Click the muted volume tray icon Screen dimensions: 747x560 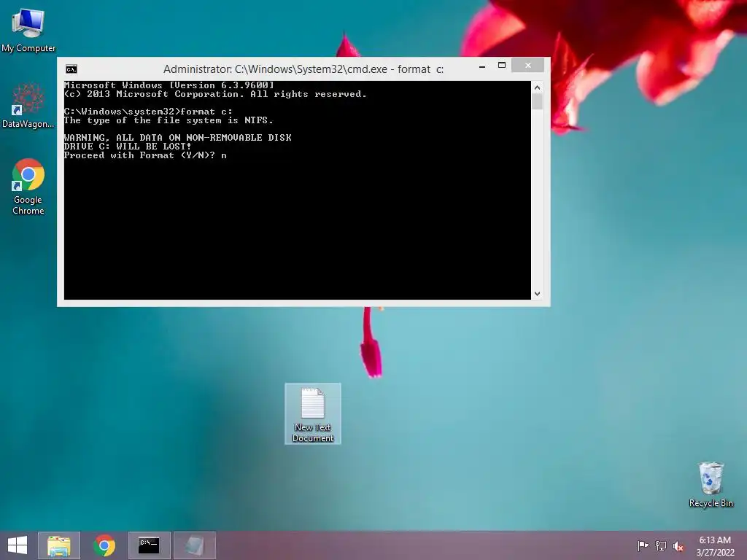click(x=678, y=545)
